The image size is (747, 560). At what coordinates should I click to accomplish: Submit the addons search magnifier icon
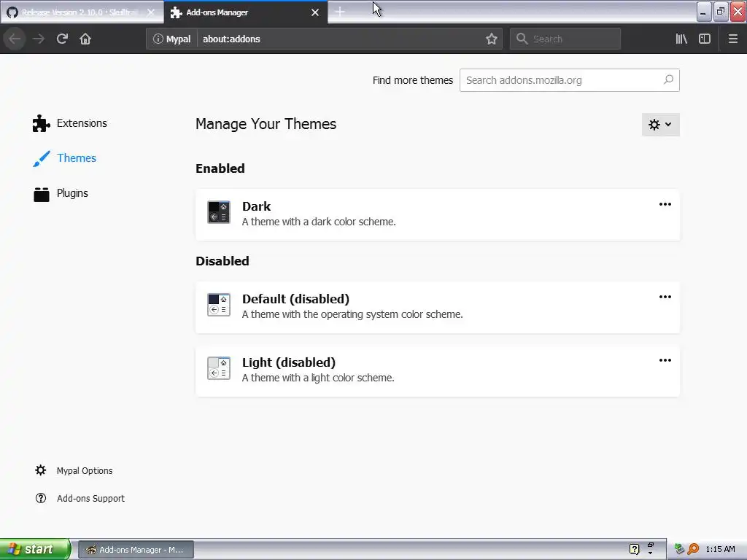click(x=668, y=79)
